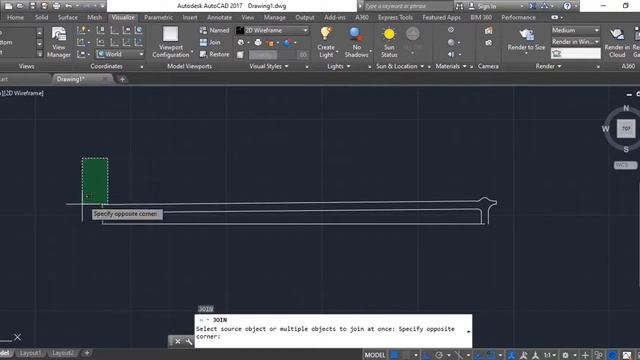The height and width of the screenshot is (360, 640).
Task: Click the Materials Browser icon
Action: 451,30
